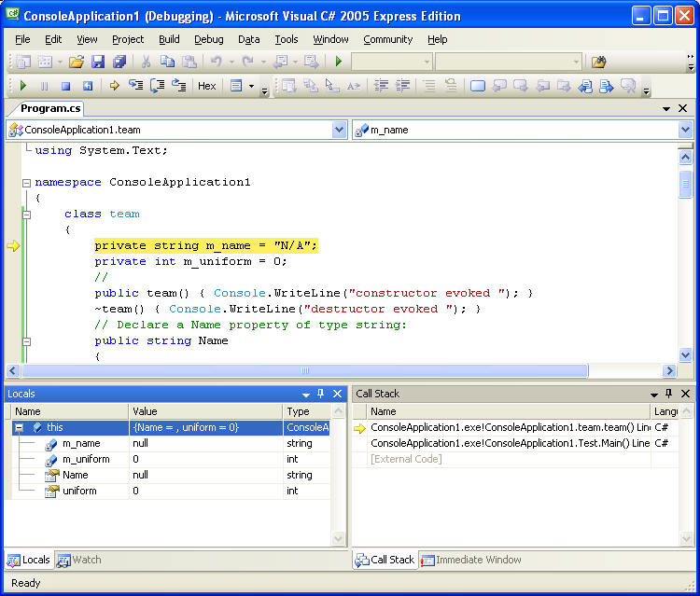This screenshot has height=596, width=700.
Task: Toggle auto-hide pin on Call Stack panel
Action: point(668,395)
